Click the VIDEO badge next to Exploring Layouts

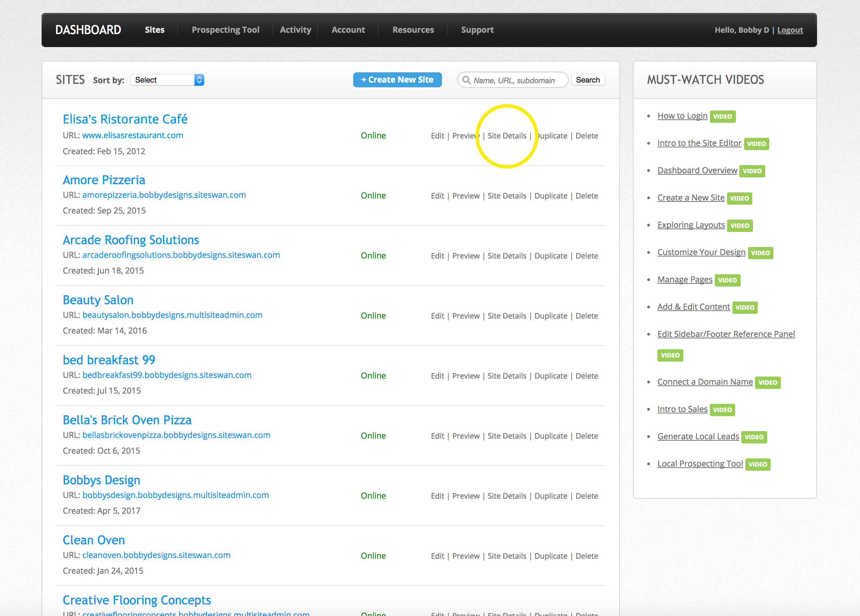click(x=740, y=226)
